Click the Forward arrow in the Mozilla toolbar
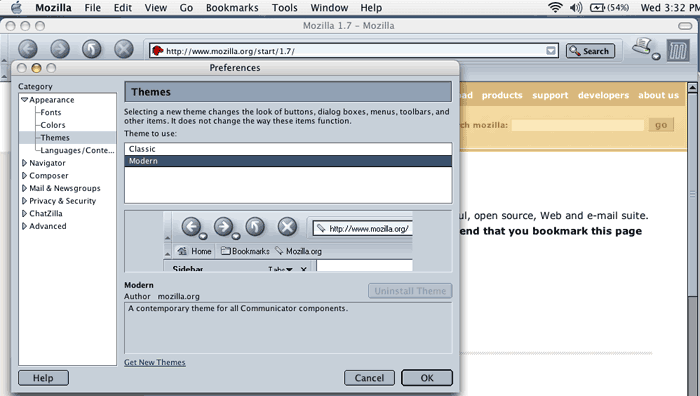Viewport: 700px width, 396px height. (60, 49)
